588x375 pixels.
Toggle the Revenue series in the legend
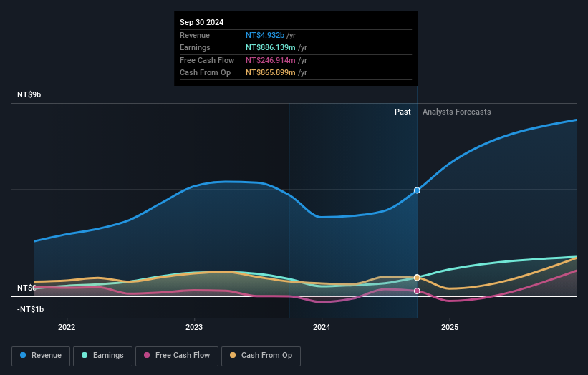(x=41, y=356)
